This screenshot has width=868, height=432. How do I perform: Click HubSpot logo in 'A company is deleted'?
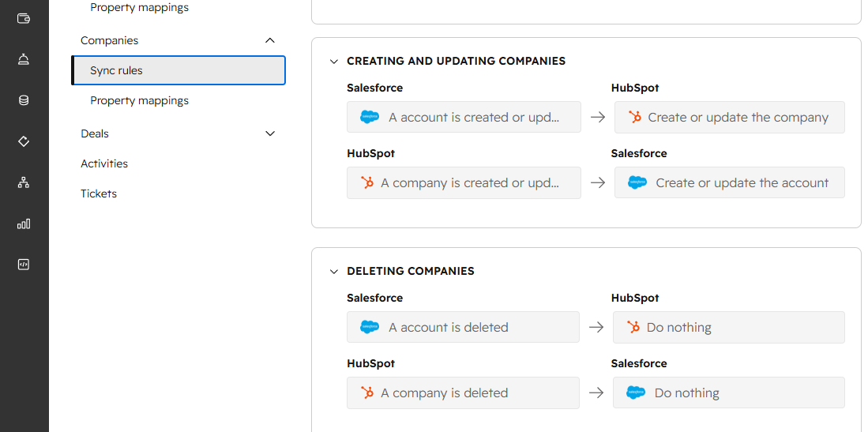click(367, 393)
